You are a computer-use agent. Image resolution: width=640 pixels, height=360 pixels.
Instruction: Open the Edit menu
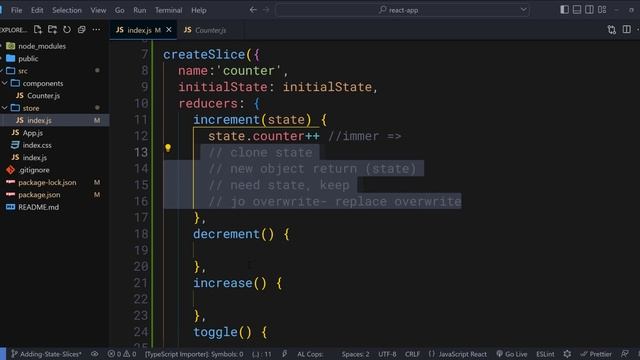pos(37,10)
